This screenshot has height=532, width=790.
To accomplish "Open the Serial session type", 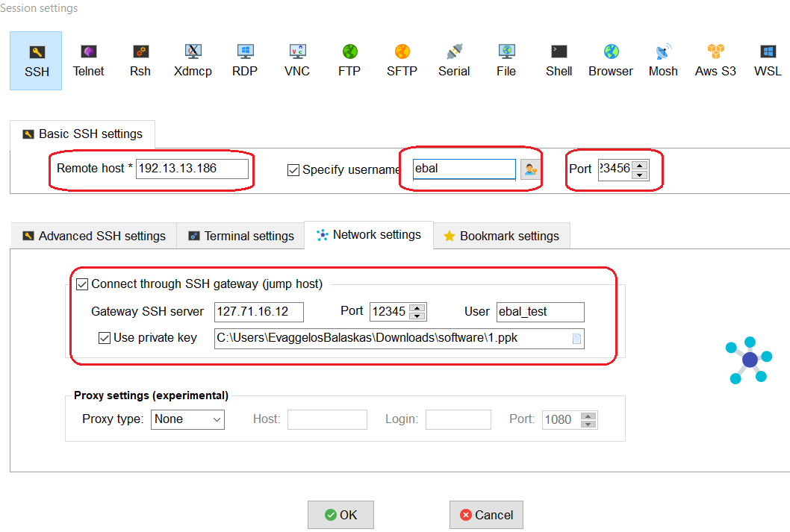I will point(454,60).
